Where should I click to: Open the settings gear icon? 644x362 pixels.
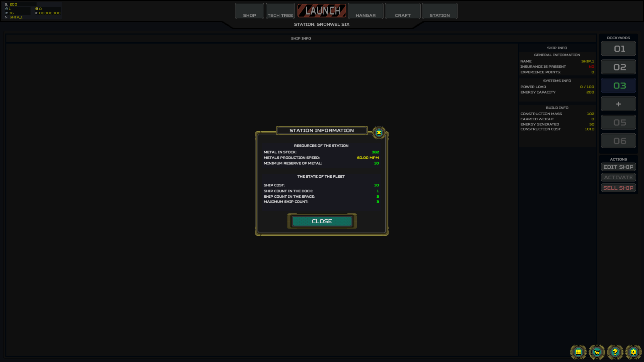633,352
